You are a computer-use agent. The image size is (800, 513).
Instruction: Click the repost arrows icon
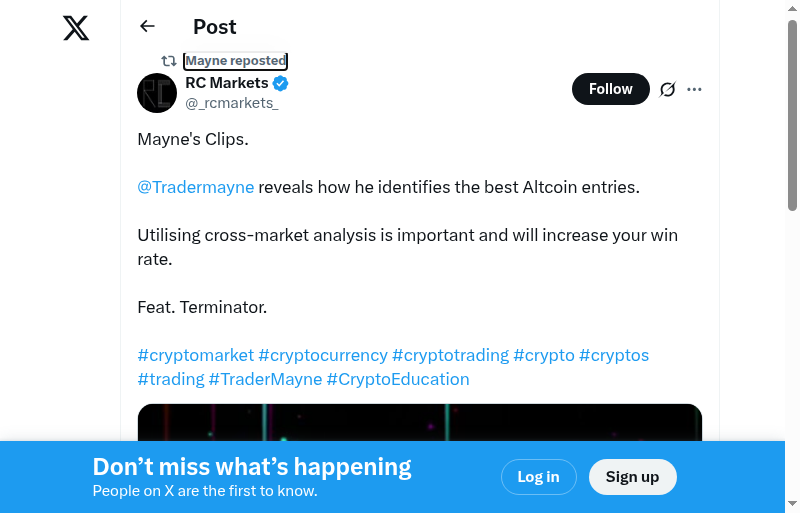pos(169,61)
